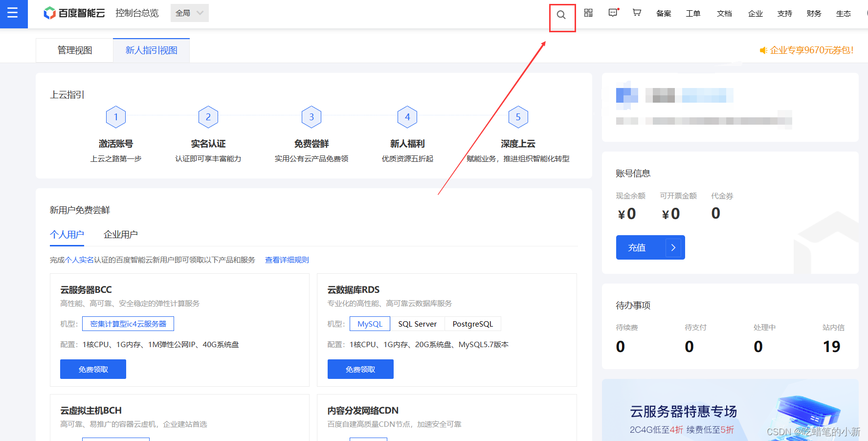Click step 4 hexagon 新人福利
Screen dimensions: 868x441
[x=407, y=117]
